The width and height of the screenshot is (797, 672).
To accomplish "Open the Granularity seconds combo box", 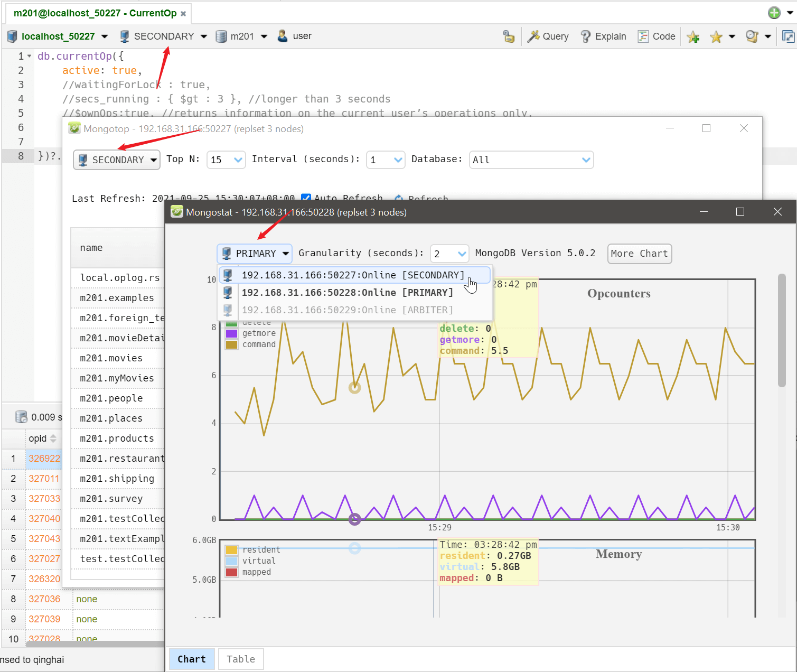I will pos(449,254).
